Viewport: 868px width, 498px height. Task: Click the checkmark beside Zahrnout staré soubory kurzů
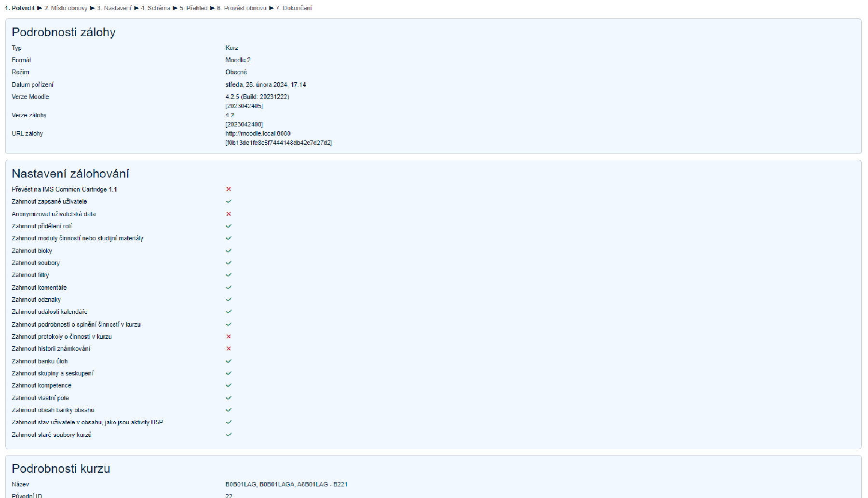point(229,434)
